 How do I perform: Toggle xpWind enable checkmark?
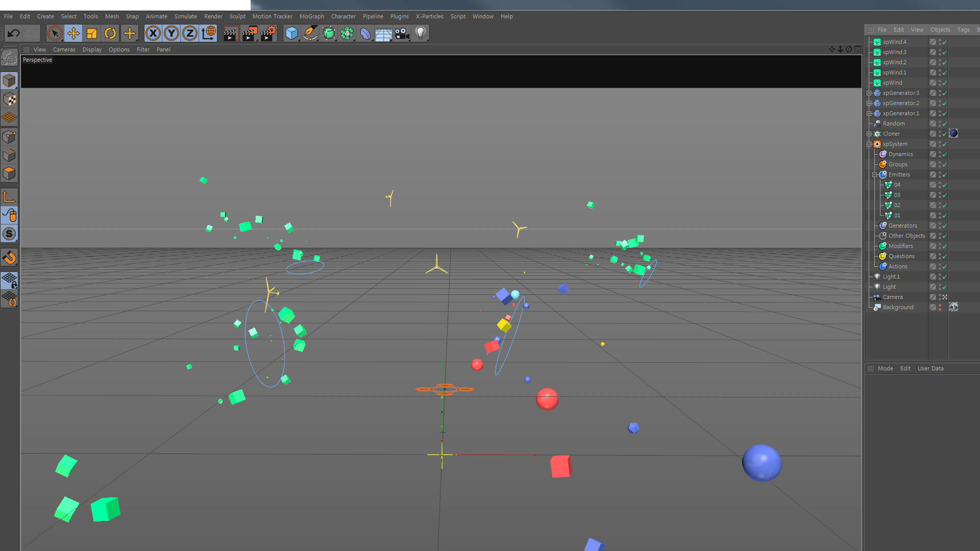pyautogui.click(x=945, y=83)
